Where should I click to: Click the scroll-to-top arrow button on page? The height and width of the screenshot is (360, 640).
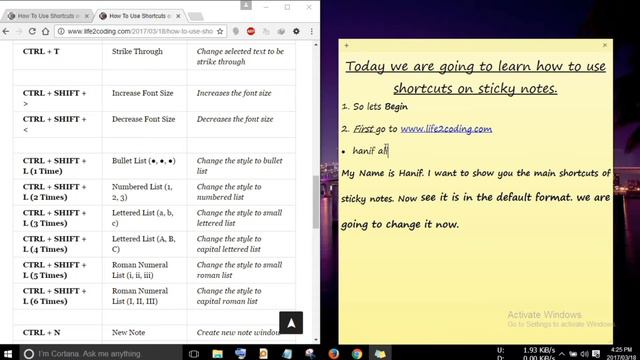coord(291,323)
